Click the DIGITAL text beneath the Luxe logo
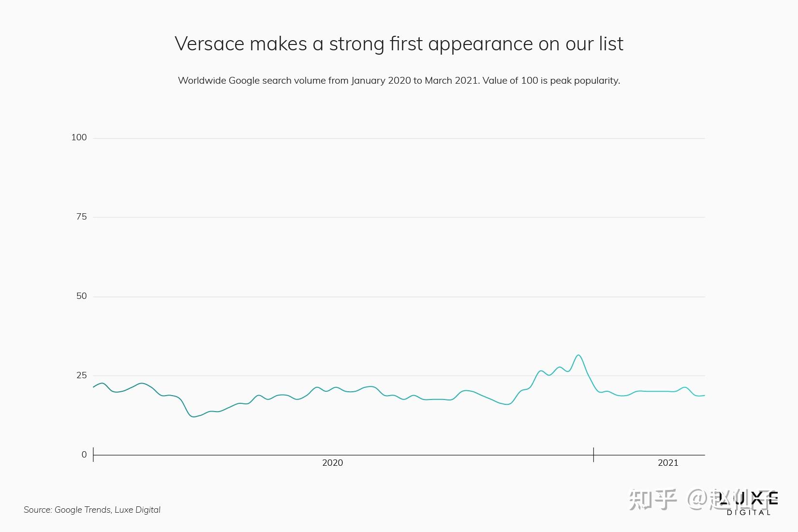798x532 pixels. click(749, 512)
